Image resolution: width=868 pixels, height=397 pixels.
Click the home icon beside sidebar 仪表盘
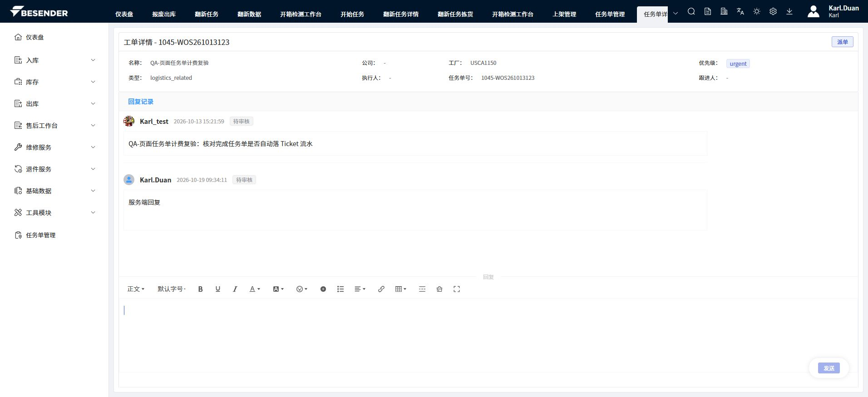(x=18, y=37)
